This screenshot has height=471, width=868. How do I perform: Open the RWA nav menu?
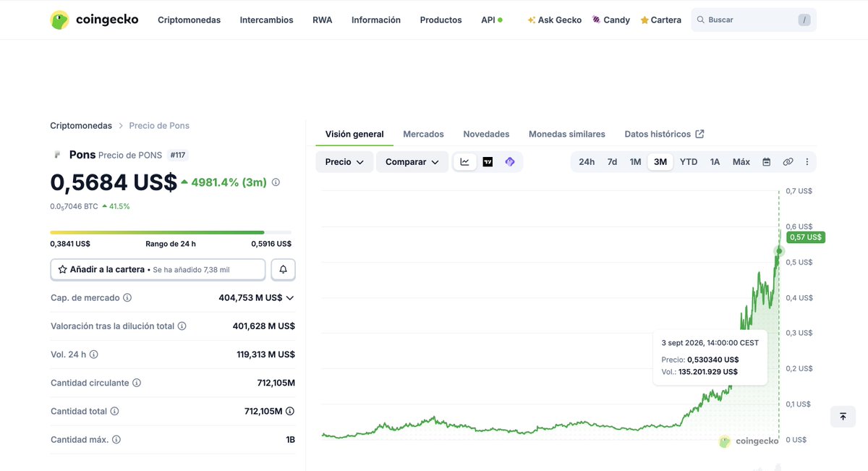click(x=323, y=20)
